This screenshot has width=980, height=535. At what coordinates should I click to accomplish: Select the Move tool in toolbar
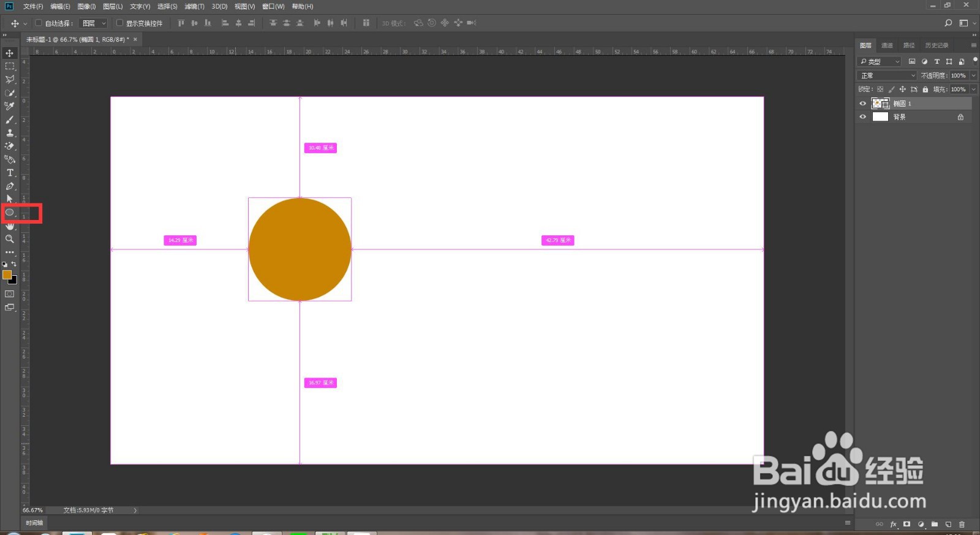[10, 53]
